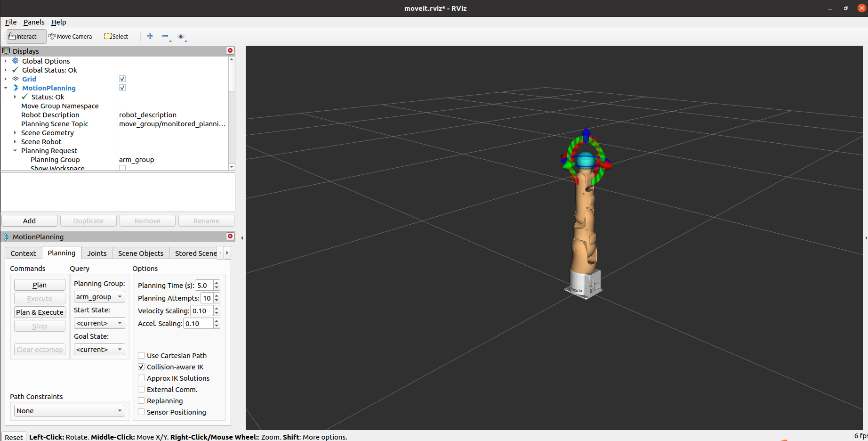
Task: Switch to the Joints tab
Action: click(x=97, y=253)
